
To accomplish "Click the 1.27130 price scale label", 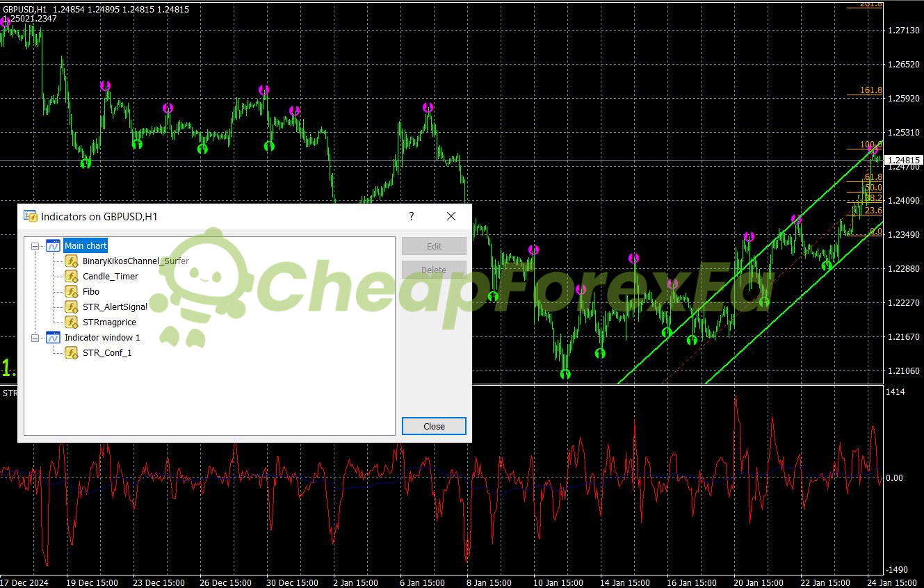I will click(904, 30).
